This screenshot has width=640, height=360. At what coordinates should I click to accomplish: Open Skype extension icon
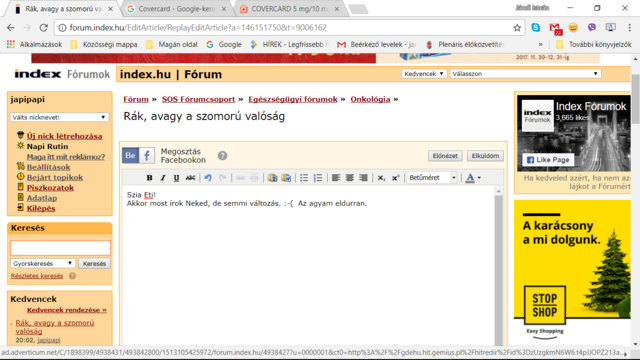pyautogui.click(x=536, y=27)
